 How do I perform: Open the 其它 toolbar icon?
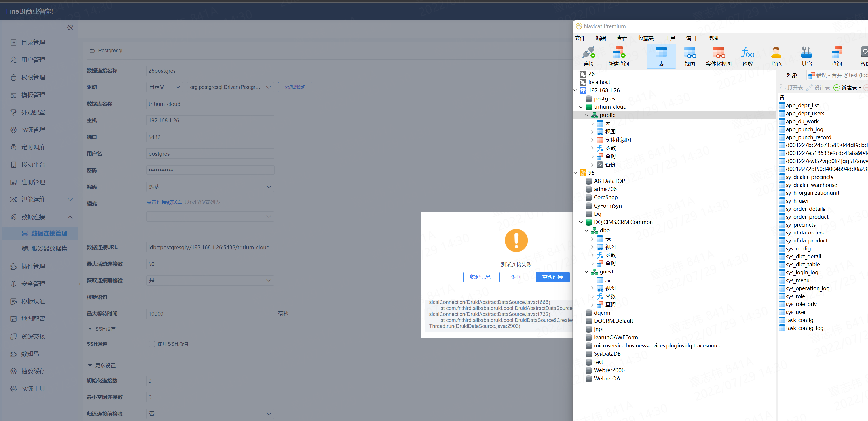(x=806, y=56)
